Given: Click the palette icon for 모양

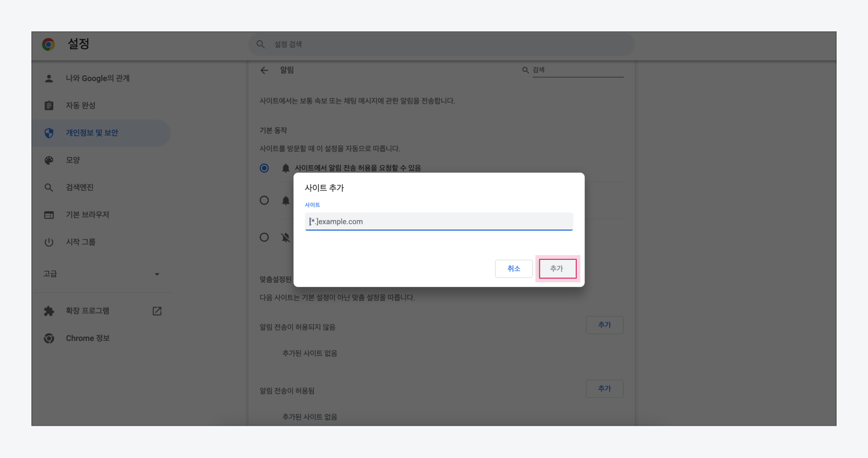Looking at the screenshot, I should (x=49, y=160).
